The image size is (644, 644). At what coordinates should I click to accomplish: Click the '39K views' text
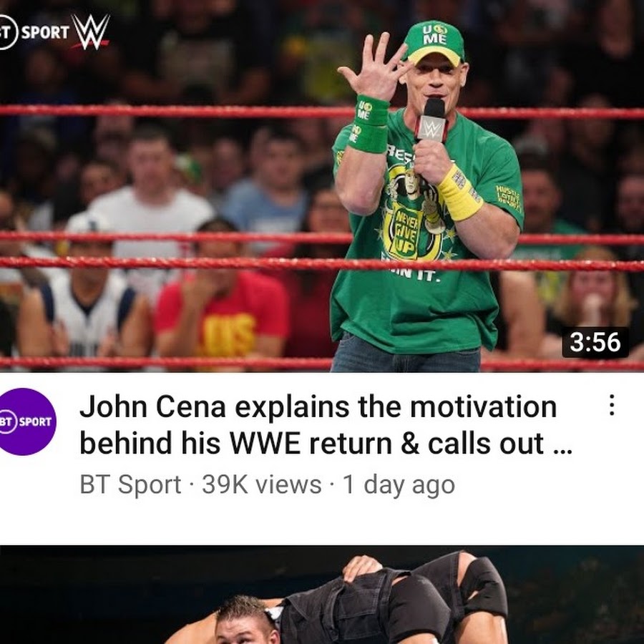click(x=262, y=484)
